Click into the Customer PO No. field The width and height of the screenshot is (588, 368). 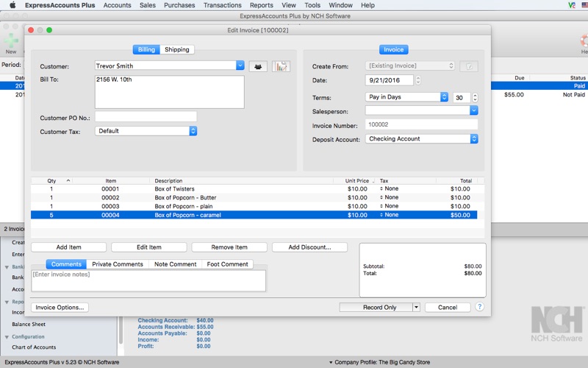coord(146,116)
